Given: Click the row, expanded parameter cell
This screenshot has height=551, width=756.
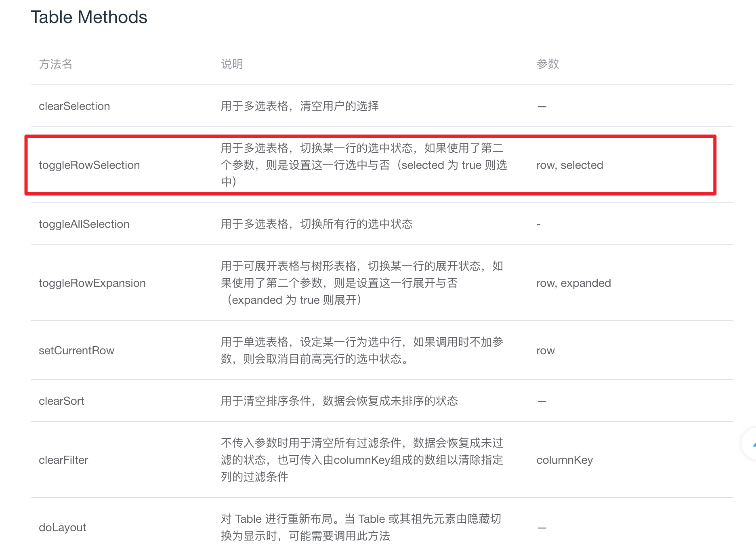Looking at the screenshot, I should (x=573, y=283).
